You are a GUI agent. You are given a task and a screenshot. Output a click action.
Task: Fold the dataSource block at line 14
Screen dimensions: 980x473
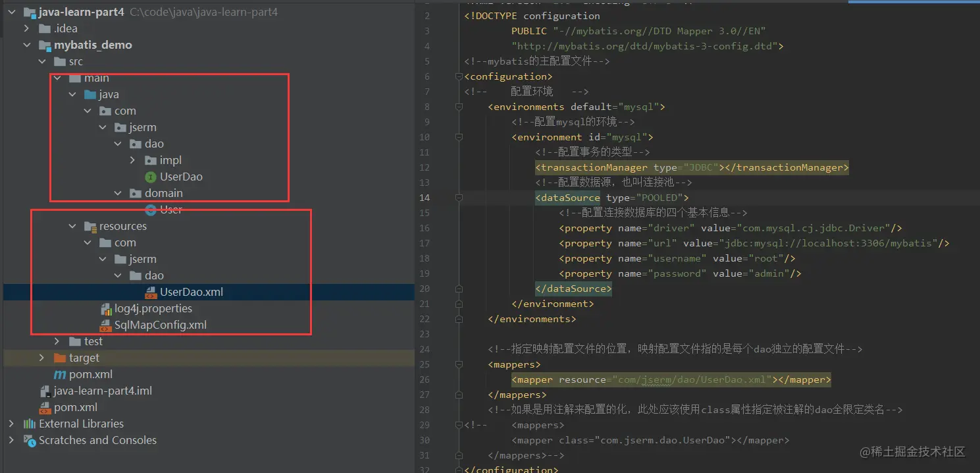[458, 198]
